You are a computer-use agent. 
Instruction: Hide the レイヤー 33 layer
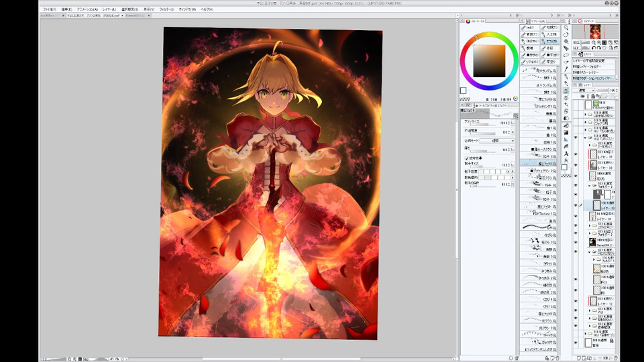[x=576, y=165]
